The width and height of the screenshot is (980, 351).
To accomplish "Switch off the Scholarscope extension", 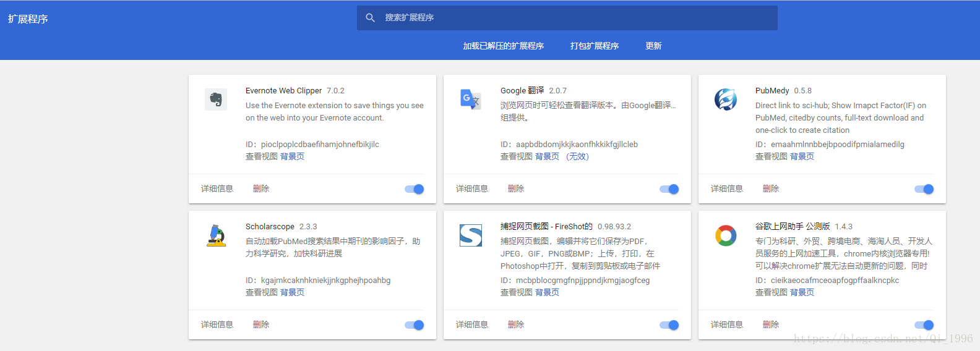I will click(x=415, y=325).
